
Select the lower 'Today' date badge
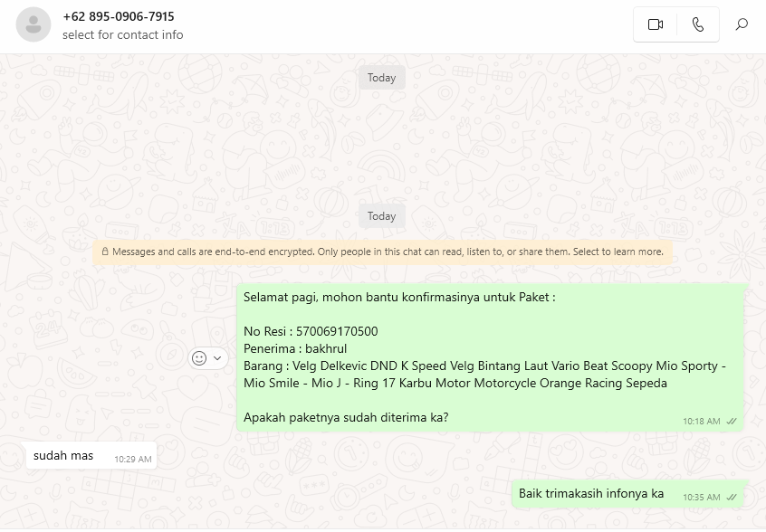[381, 216]
